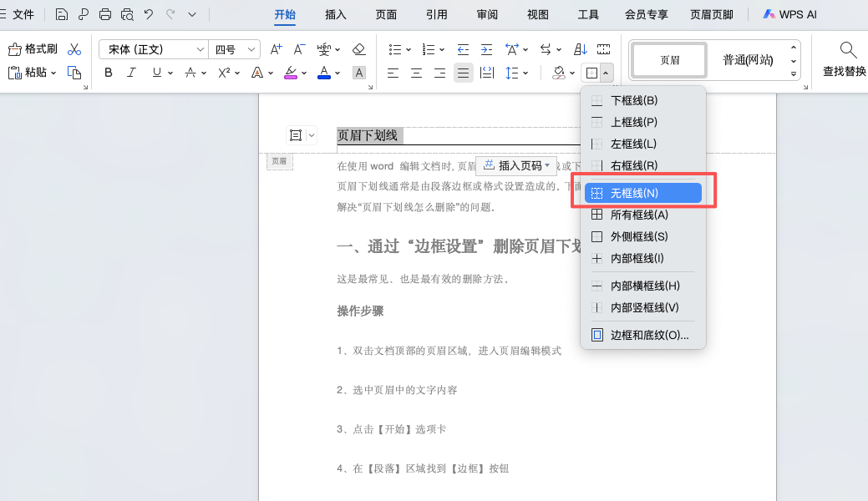Image resolution: width=868 pixels, height=501 pixels.
Task: Toggle underline formatting
Action: pyautogui.click(x=155, y=73)
